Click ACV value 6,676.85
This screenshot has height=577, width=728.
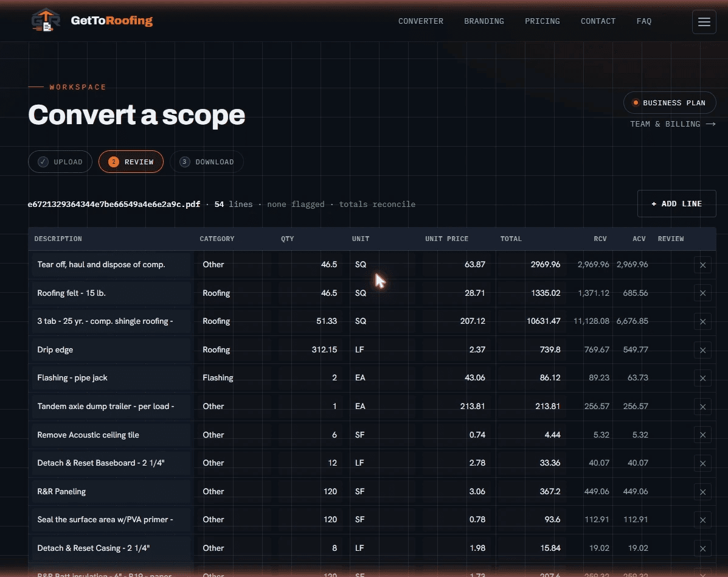632,321
